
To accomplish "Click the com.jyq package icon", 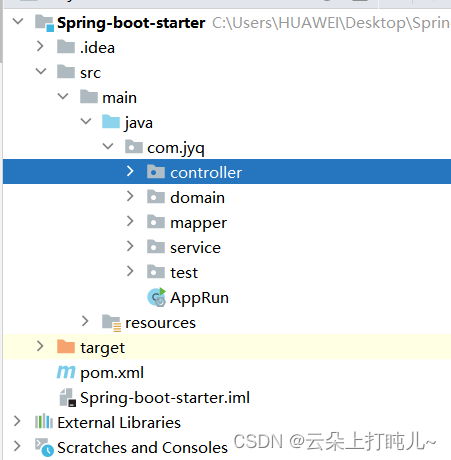I will tap(134, 146).
